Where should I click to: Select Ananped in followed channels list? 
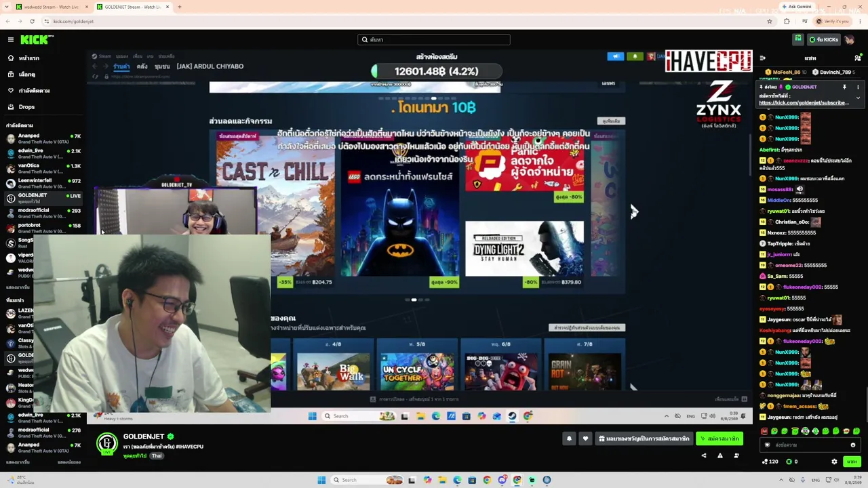(43, 139)
